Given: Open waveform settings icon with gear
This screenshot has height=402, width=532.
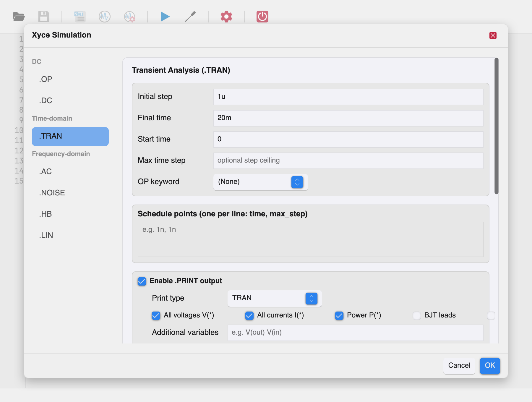Looking at the screenshot, I should pyautogui.click(x=130, y=17).
